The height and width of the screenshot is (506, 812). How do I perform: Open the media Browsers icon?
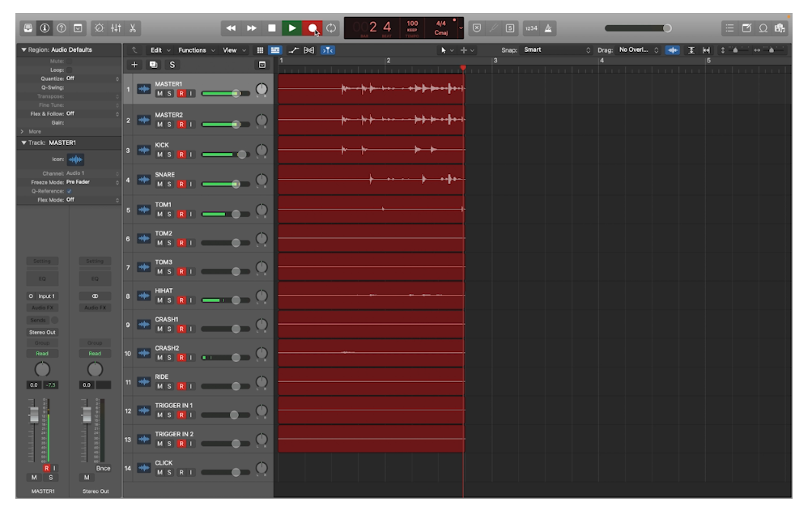point(780,28)
